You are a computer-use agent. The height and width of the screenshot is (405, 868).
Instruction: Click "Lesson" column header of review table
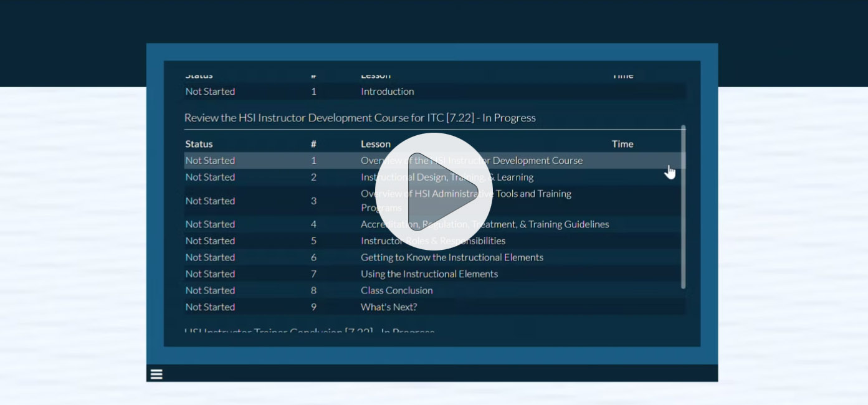click(x=376, y=144)
